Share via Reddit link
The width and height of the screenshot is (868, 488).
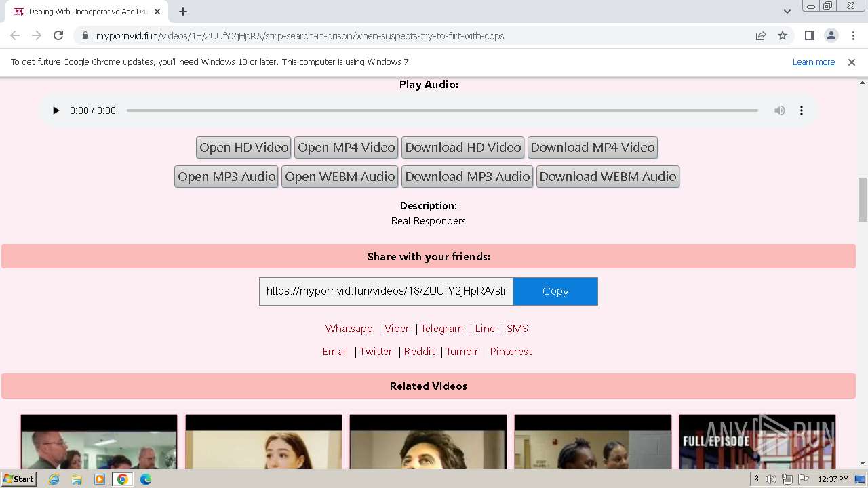[419, 352]
